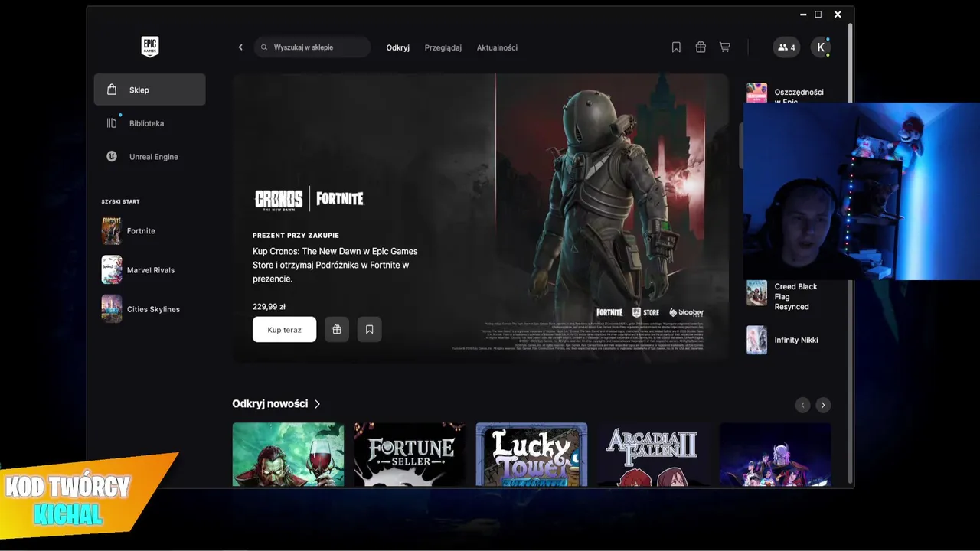Switch to the Przeglądaj tab
The image size is (980, 551).
pos(443,47)
